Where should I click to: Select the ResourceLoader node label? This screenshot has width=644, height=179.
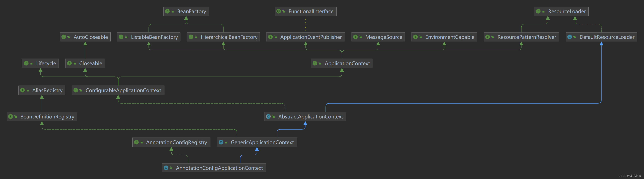click(x=567, y=11)
